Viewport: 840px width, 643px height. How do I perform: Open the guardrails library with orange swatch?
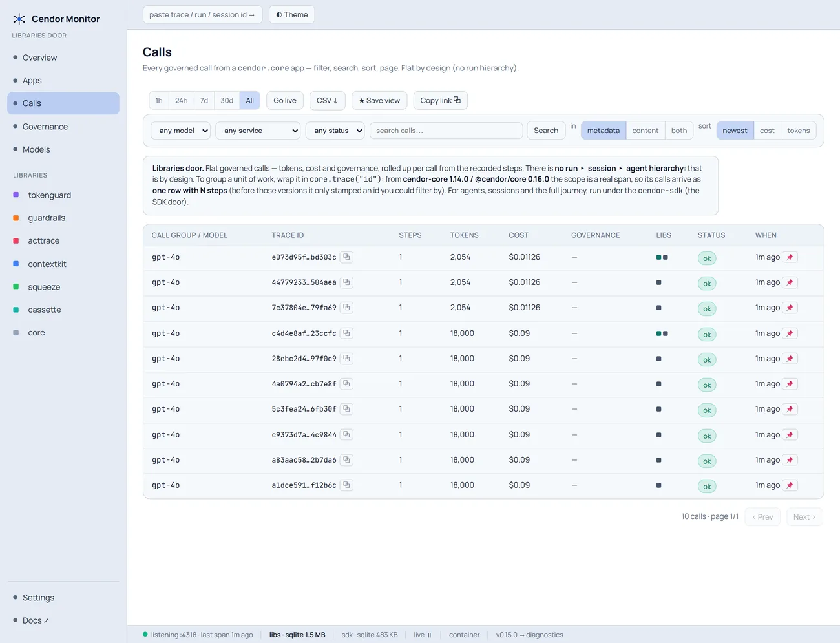coord(63,218)
